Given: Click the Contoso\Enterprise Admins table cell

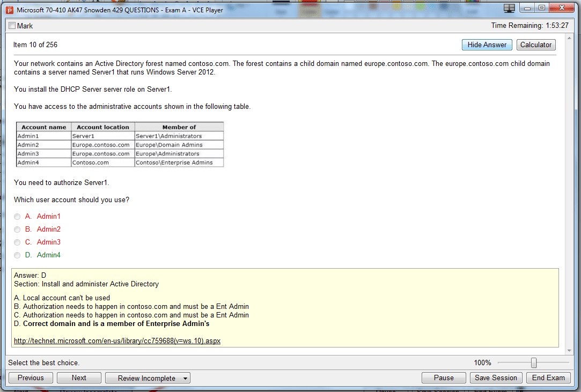Looking at the screenshot, I should click(179, 162).
